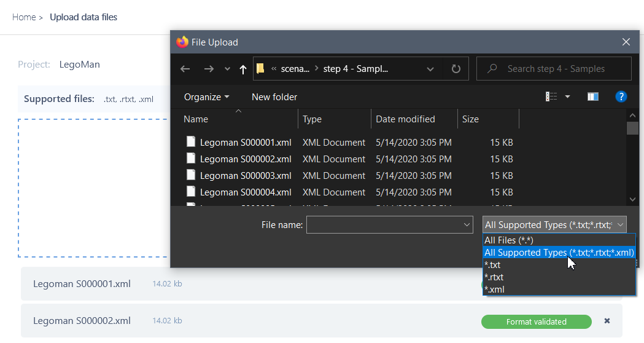Expand the address bar path history
Screen dimensions: 644x343
(430, 69)
